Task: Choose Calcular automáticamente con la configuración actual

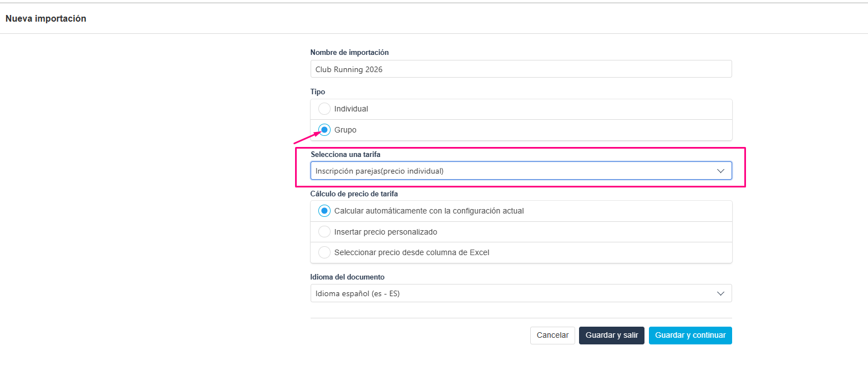Action: 324,211
